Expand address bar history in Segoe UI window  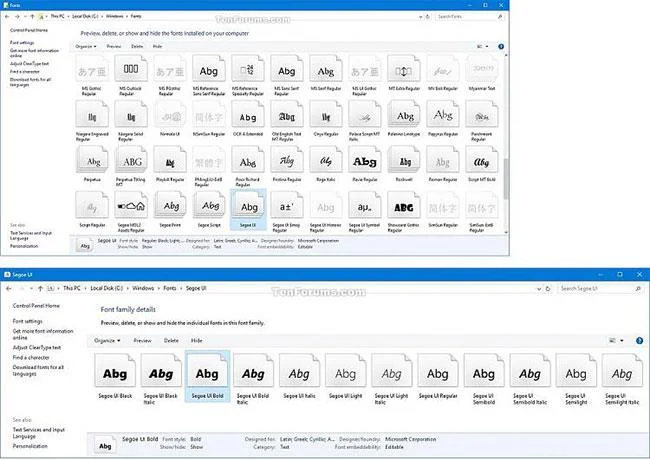538,288
